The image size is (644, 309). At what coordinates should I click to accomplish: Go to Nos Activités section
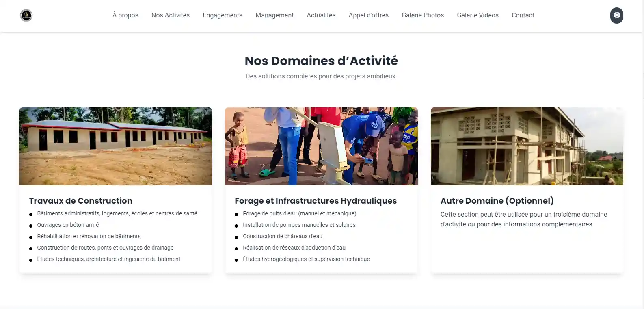tap(171, 15)
